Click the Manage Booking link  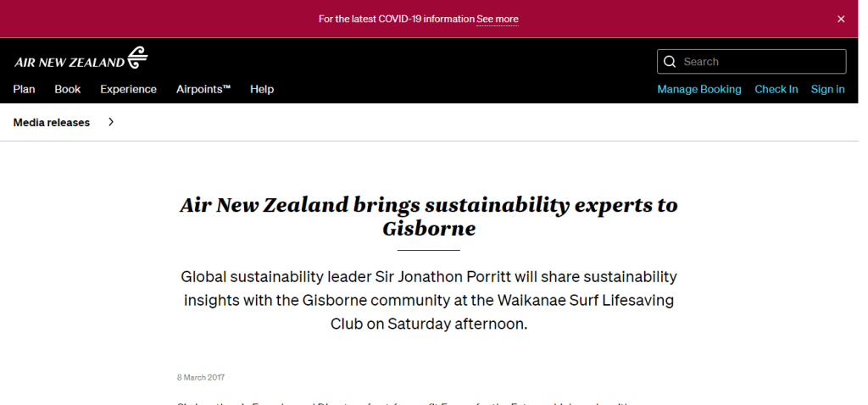699,89
